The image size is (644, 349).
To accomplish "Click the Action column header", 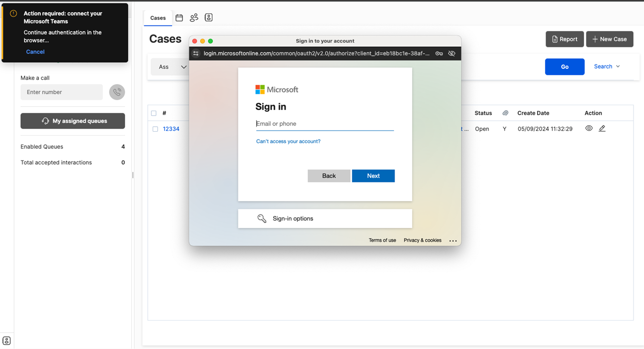I will (x=593, y=113).
